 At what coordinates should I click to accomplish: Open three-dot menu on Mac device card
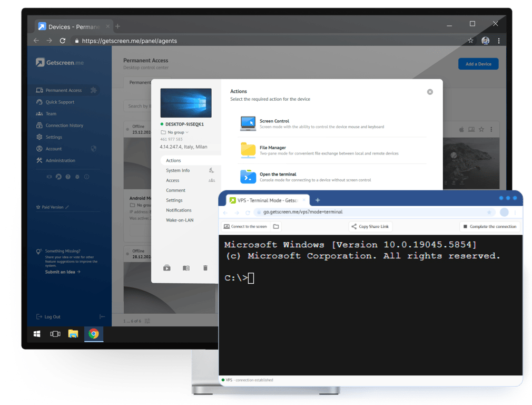coord(491,129)
